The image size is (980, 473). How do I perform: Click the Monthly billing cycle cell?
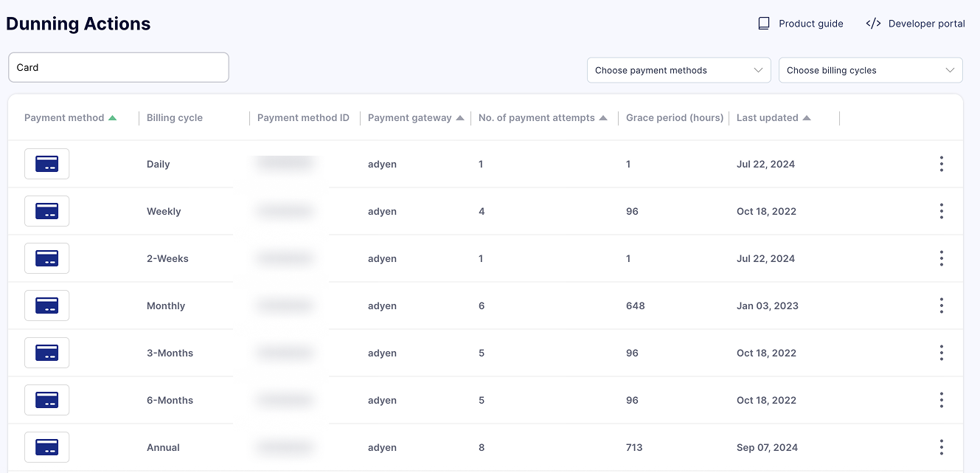click(x=166, y=305)
